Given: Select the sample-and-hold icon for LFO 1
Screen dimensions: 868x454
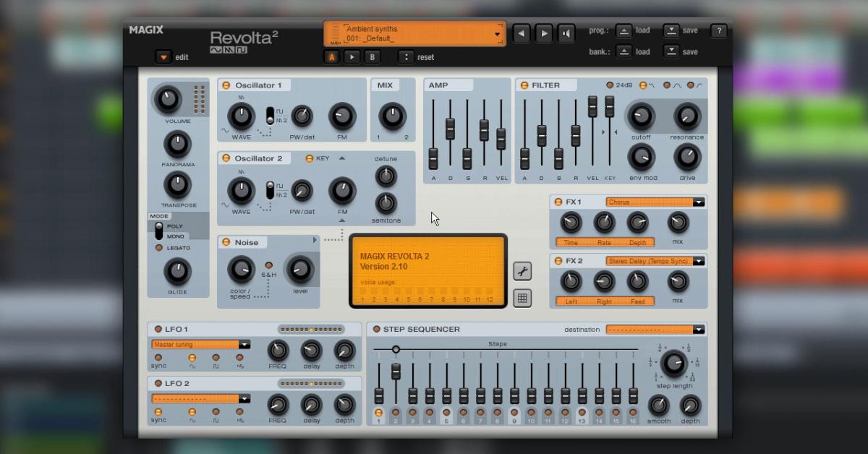Looking at the screenshot, I should [239, 358].
